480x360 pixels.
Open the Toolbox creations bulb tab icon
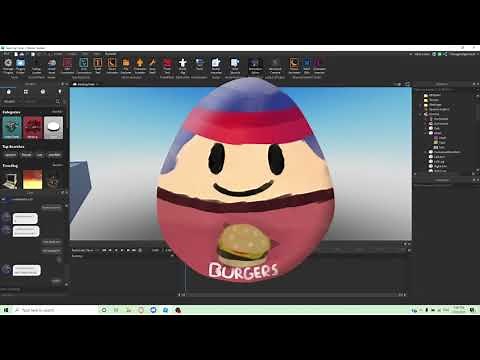(x=60, y=92)
